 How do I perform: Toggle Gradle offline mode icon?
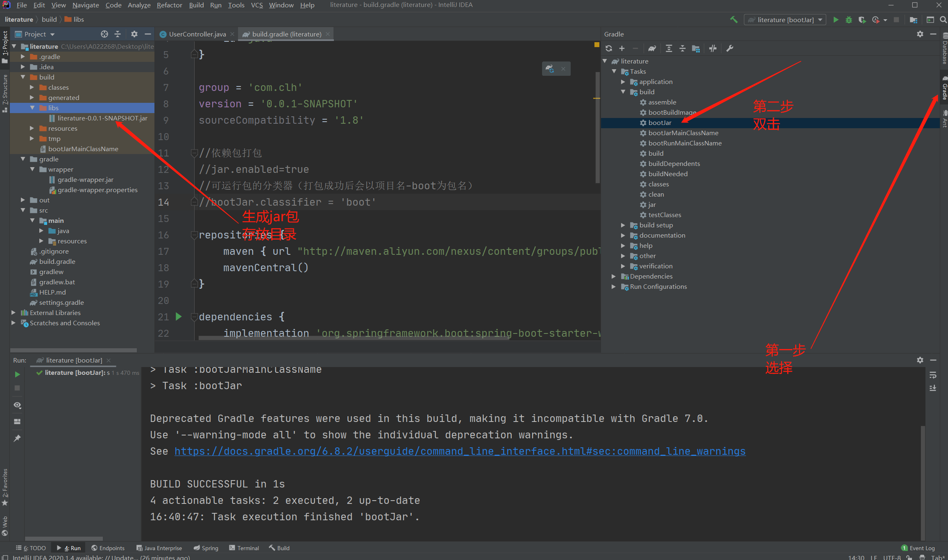pyautogui.click(x=713, y=48)
